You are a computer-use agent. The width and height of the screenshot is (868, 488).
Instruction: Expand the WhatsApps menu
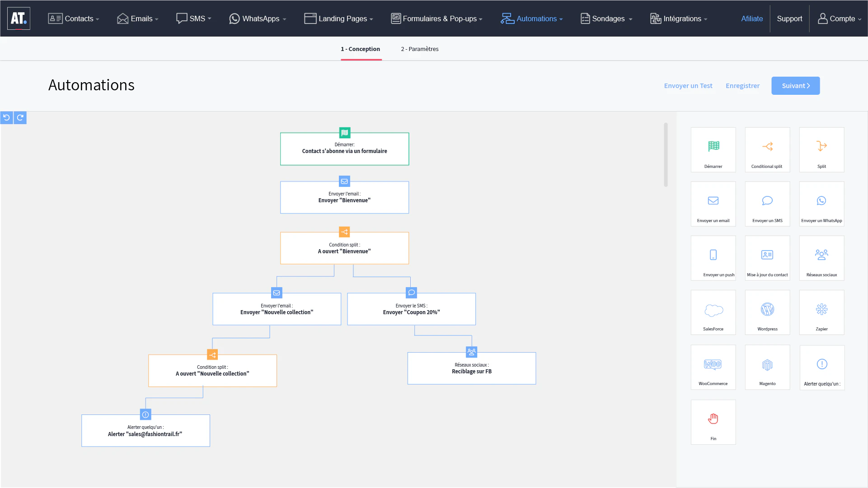tap(258, 19)
